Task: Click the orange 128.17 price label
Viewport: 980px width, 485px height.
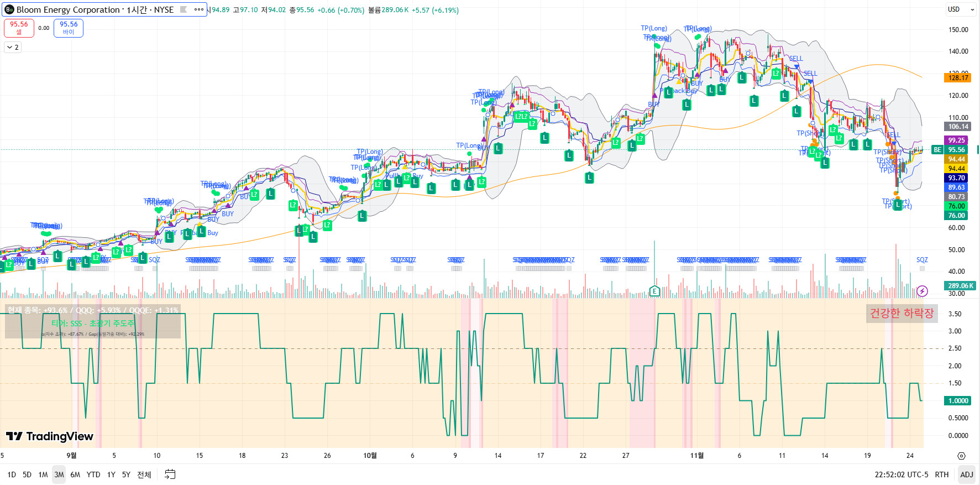Action: [958, 78]
